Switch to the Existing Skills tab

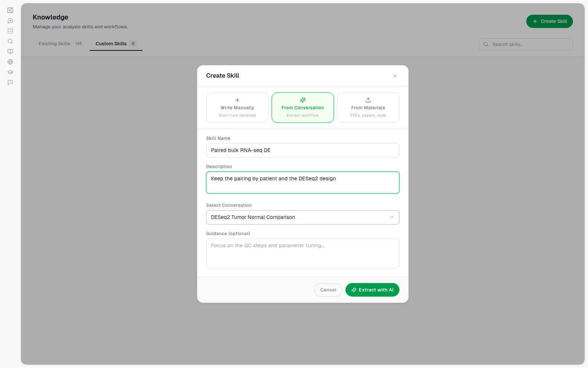coord(61,43)
